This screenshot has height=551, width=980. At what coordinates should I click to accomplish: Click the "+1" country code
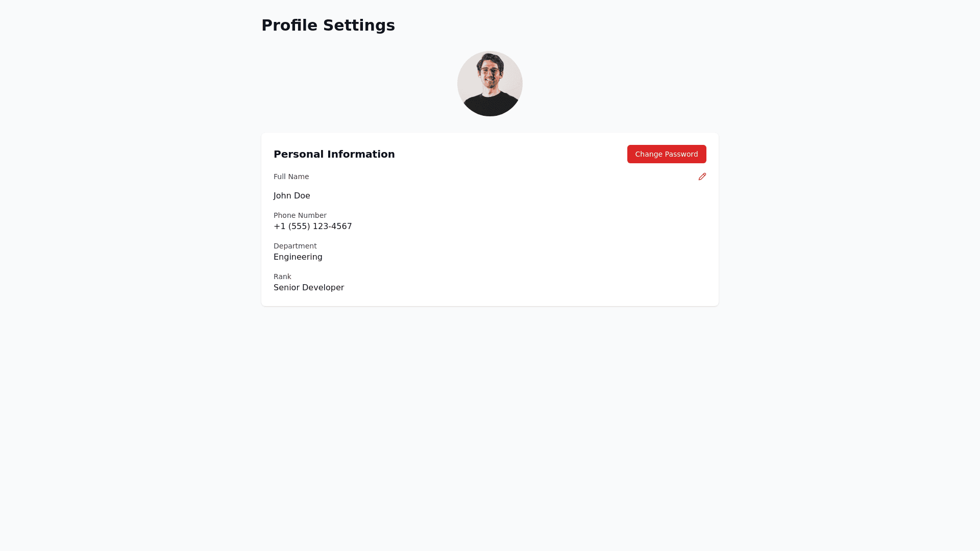[279, 227]
